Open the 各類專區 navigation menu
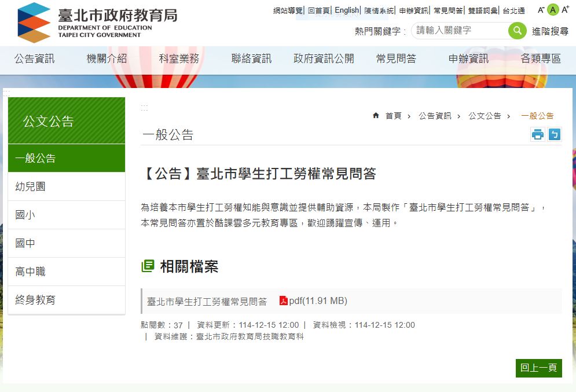Screen dimensions: 576x392 (x=541, y=58)
